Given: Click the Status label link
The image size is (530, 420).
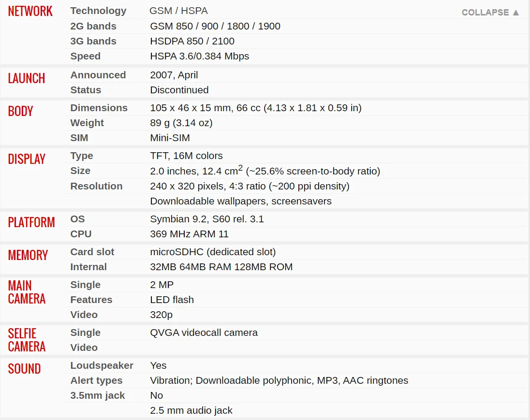Looking at the screenshot, I should click(x=86, y=90).
